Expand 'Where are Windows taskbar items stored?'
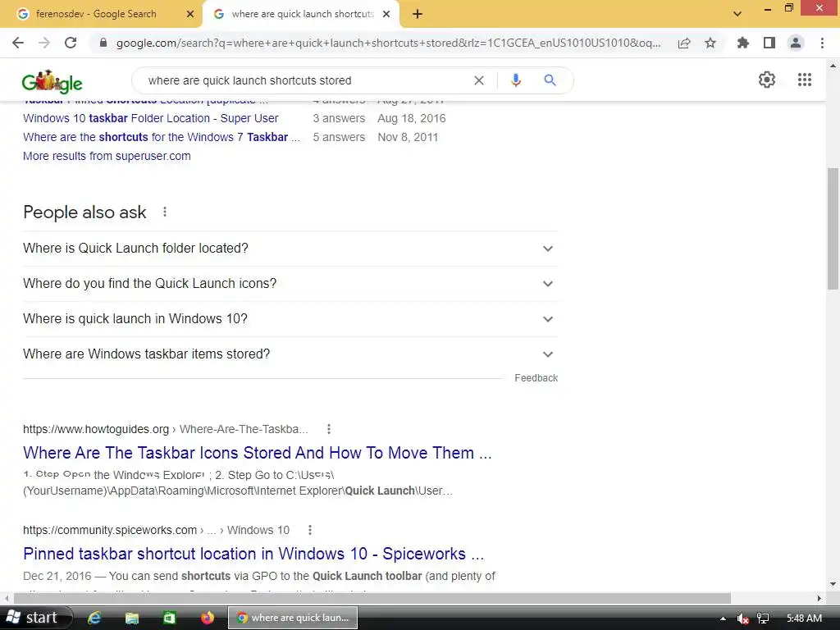The image size is (840, 630). (290, 354)
